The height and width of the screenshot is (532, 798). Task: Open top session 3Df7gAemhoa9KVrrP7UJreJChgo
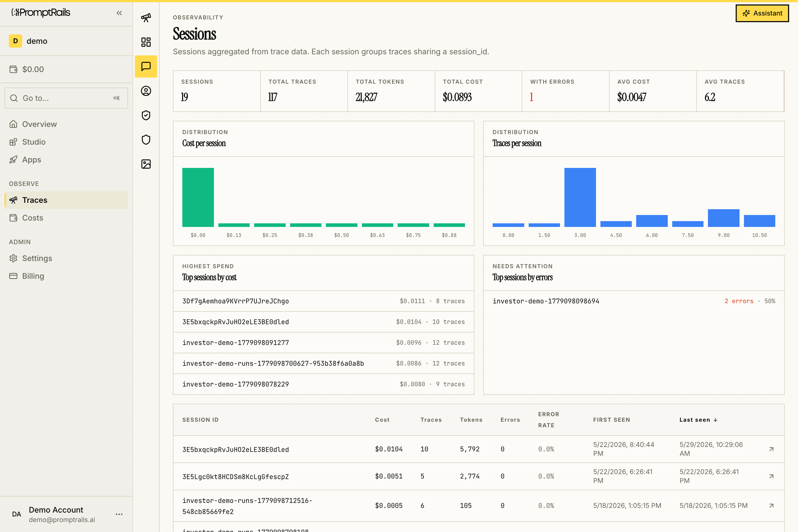pos(323,301)
